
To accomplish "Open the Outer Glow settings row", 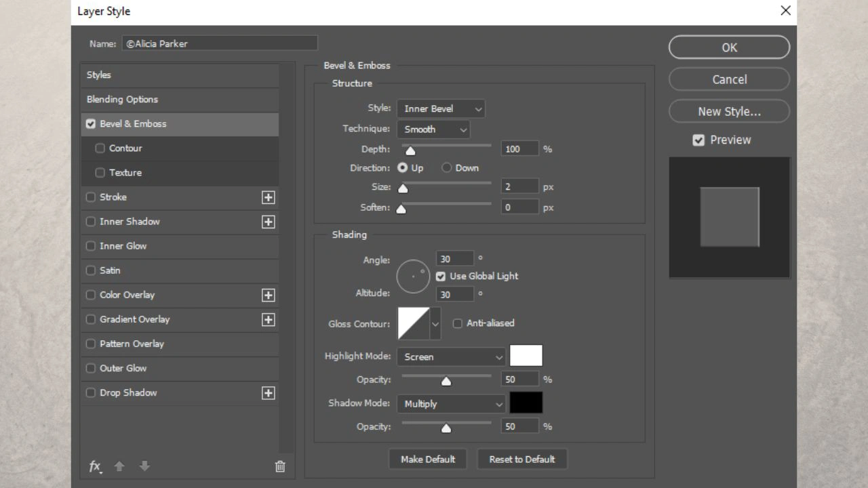I will pos(180,368).
